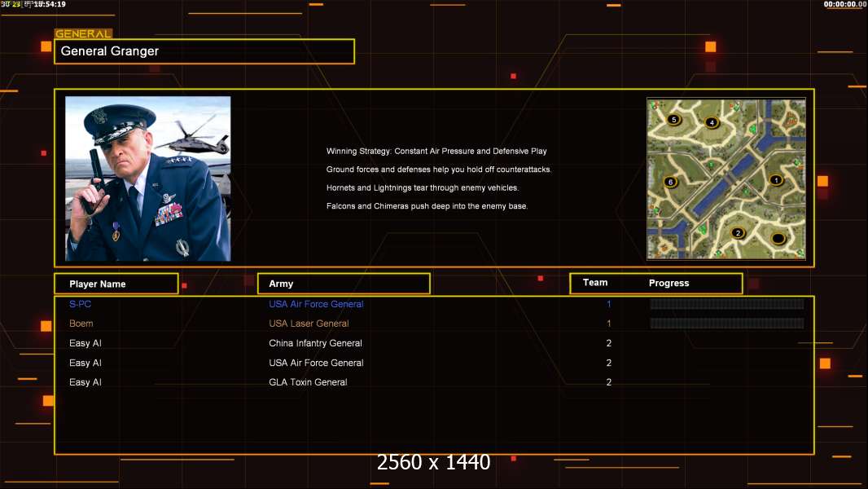The width and height of the screenshot is (868, 489).
Task: Click the Winning Strategy text line
Action: coord(436,152)
